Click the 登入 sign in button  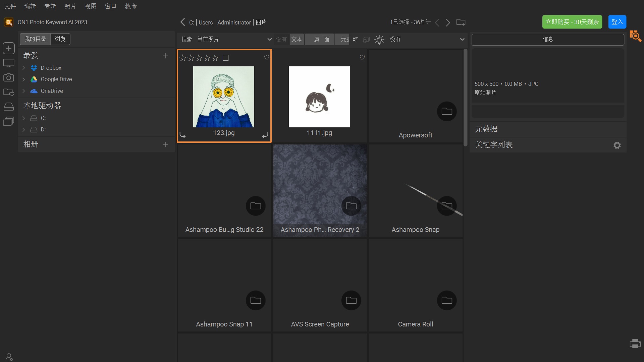[617, 22]
